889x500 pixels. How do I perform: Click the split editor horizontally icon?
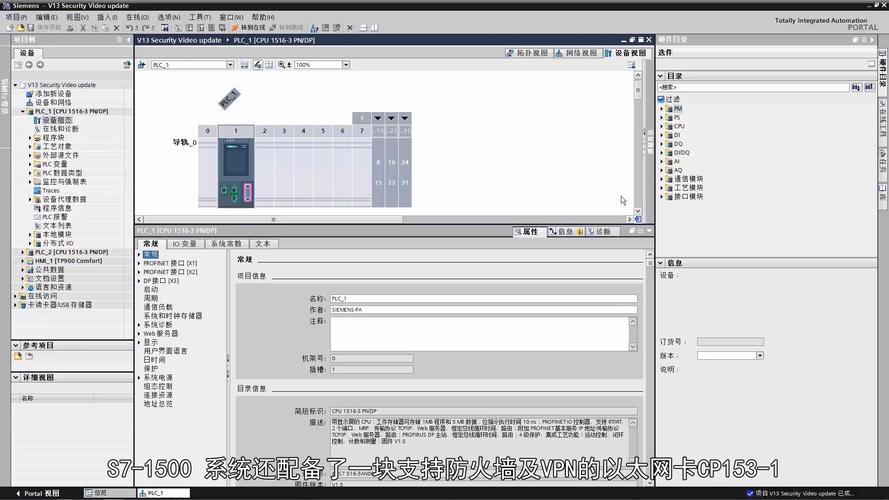[363, 27]
